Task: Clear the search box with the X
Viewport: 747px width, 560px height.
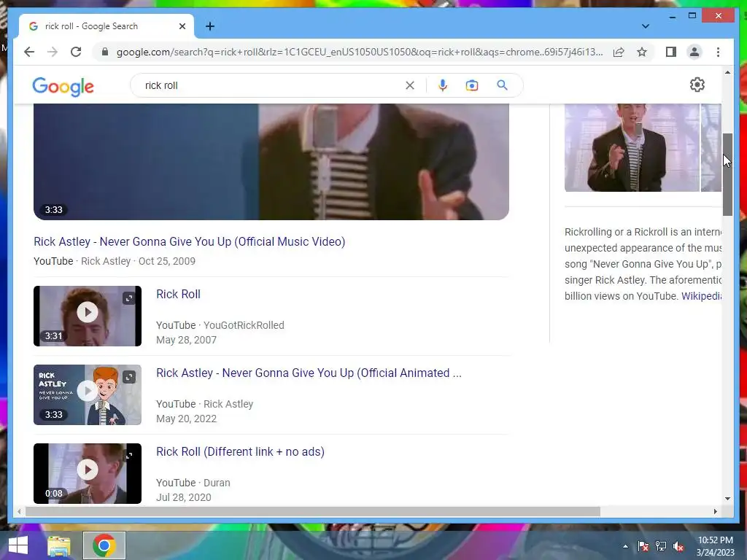Action: [x=410, y=85]
